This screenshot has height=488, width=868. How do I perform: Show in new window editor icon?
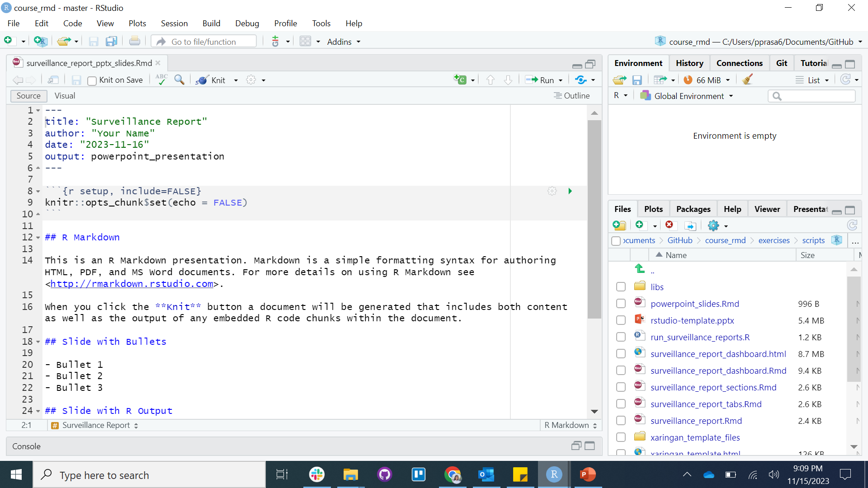tap(53, 80)
